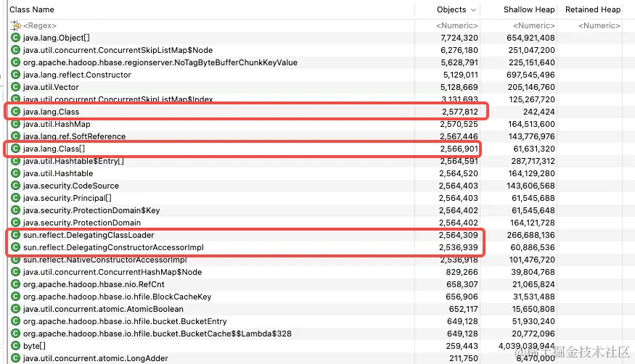
Task: Click the icon beside java.security.ProtectionDomain
Action: click(15, 223)
